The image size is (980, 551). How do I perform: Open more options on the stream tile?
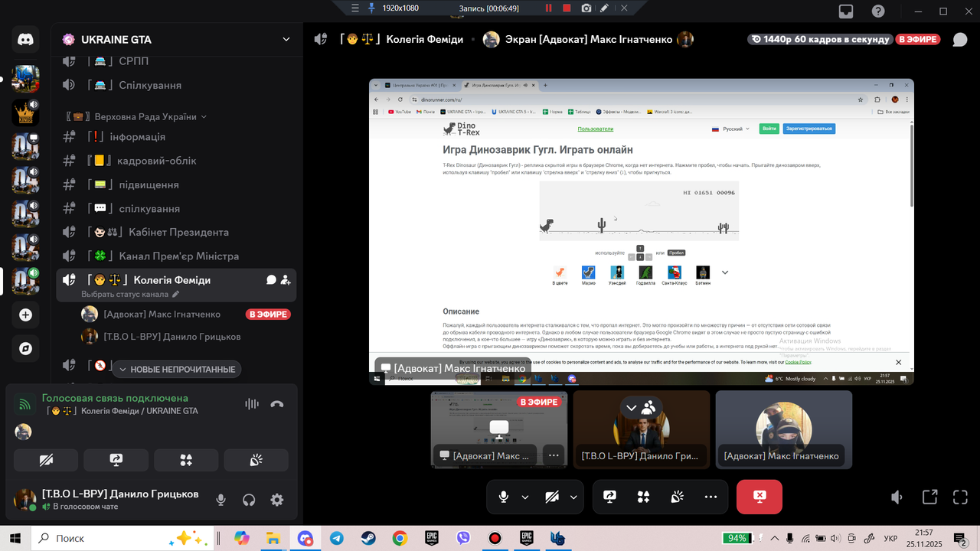[x=554, y=455]
